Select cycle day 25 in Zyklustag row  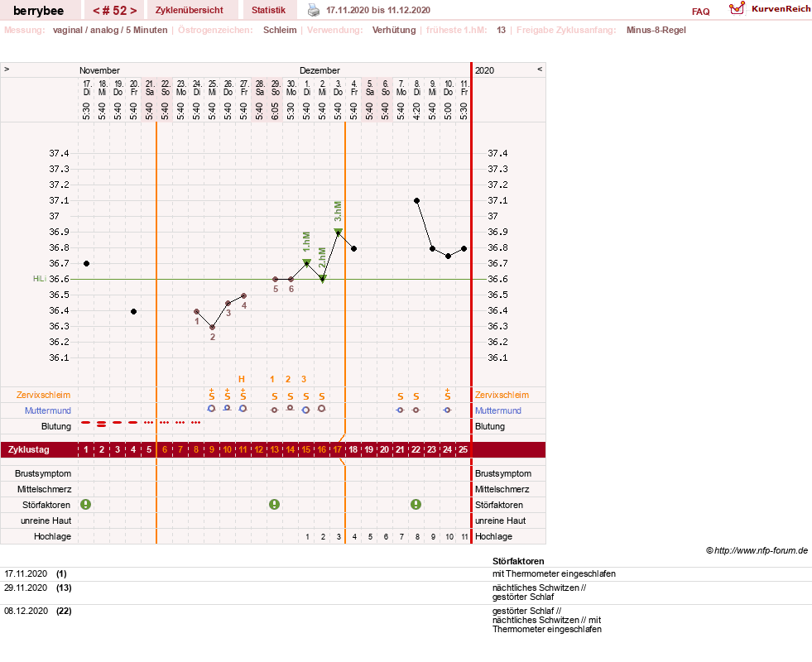coord(463,450)
